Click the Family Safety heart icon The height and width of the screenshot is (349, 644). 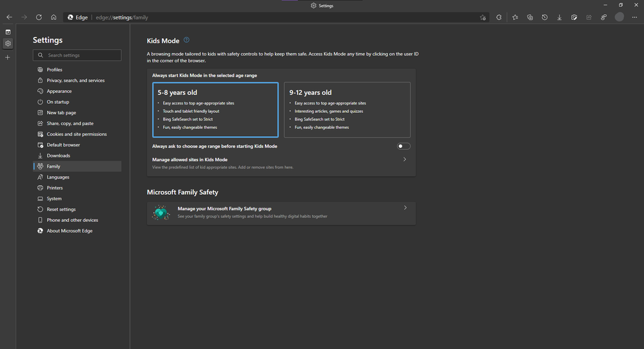[161, 212]
